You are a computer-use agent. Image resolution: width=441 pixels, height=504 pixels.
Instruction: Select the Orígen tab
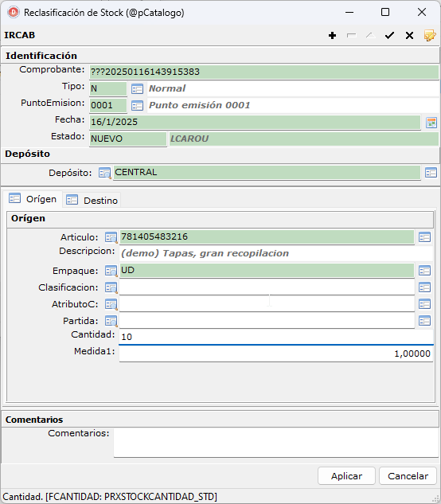(33, 199)
